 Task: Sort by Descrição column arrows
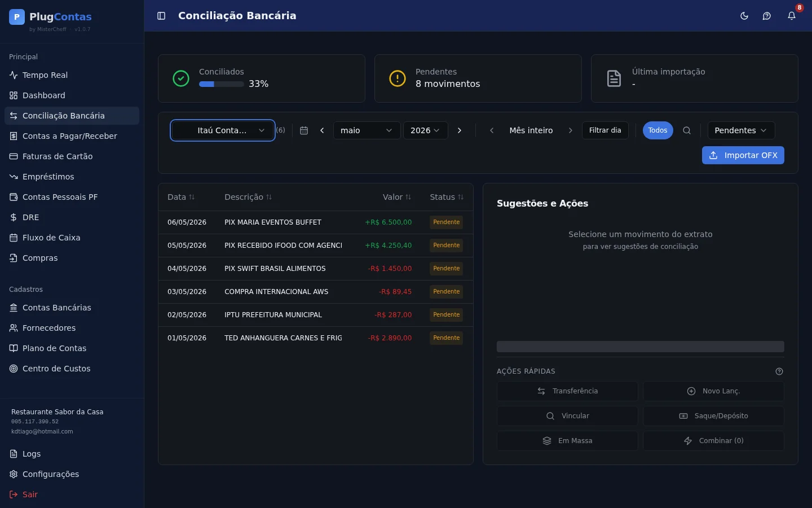(x=269, y=197)
